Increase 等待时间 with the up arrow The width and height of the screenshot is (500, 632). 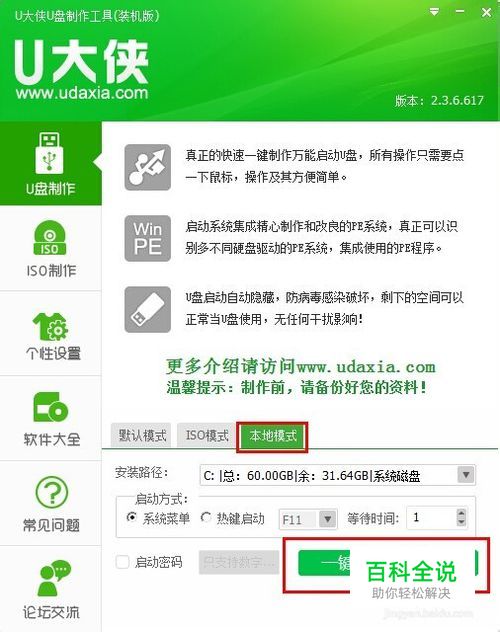point(461,513)
